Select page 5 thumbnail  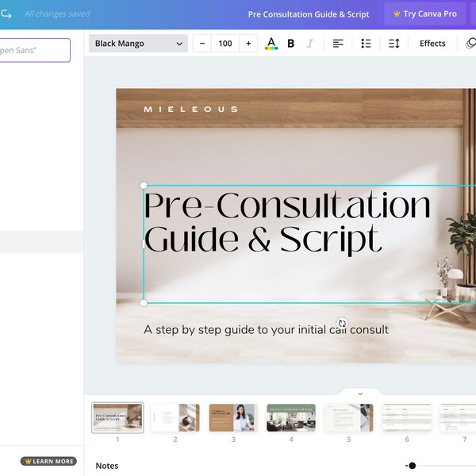point(349,418)
